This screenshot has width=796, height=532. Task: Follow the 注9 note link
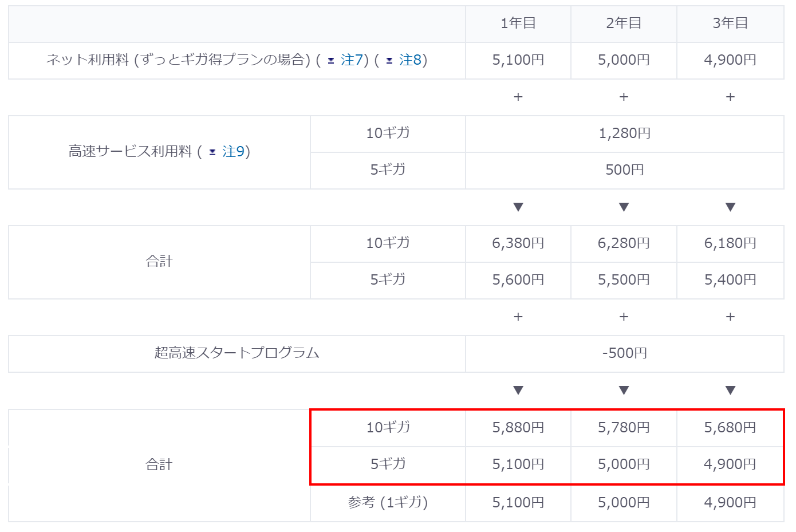[x=233, y=152]
